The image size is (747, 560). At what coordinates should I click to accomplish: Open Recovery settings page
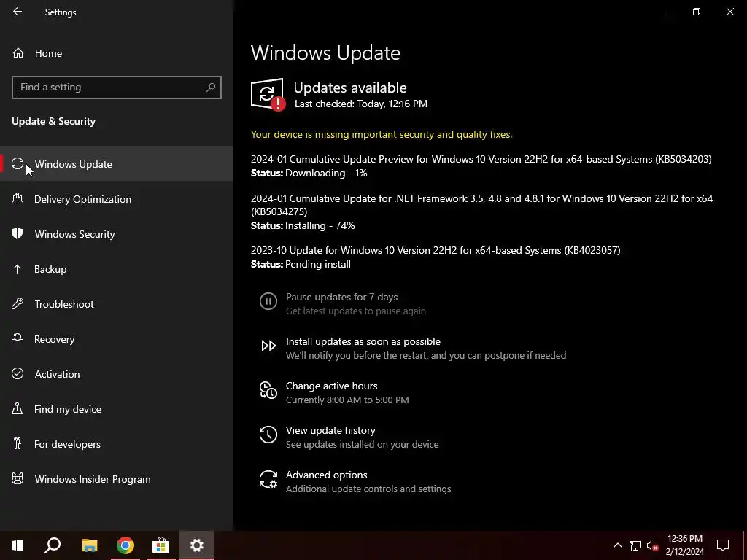(117, 339)
